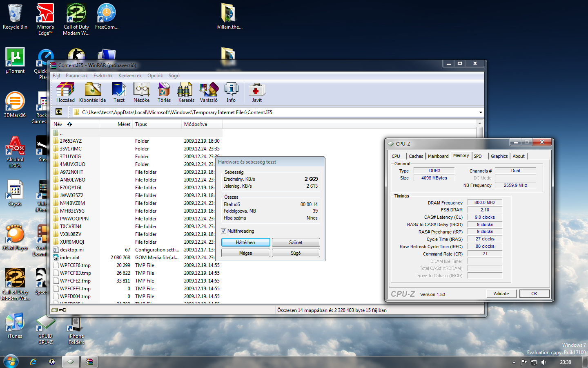588x368 pixels.
Task: Select Recycle Bin desktop icon
Action: coord(15,17)
